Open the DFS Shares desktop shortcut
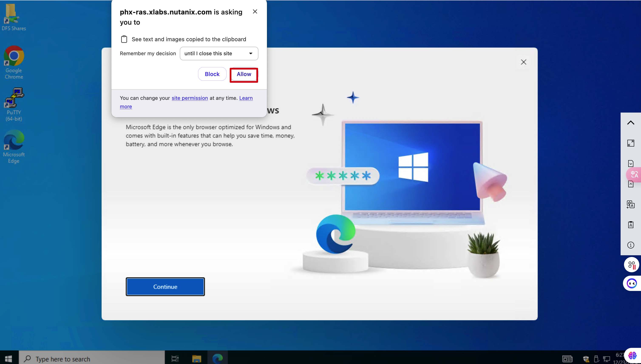This screenshot has width=641, height=364. (x=14, y=17)
